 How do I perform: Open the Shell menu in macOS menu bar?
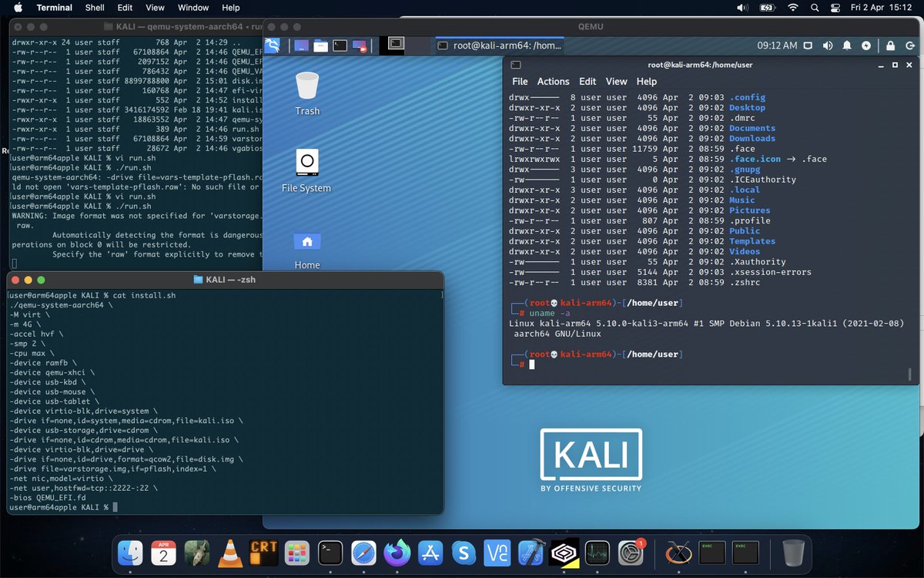tap(95, 8)
